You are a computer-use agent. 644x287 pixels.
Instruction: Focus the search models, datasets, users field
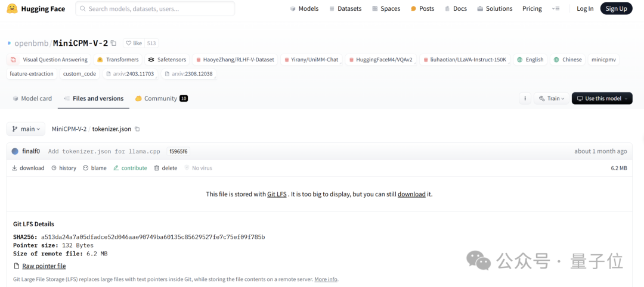tap(155, 8)
